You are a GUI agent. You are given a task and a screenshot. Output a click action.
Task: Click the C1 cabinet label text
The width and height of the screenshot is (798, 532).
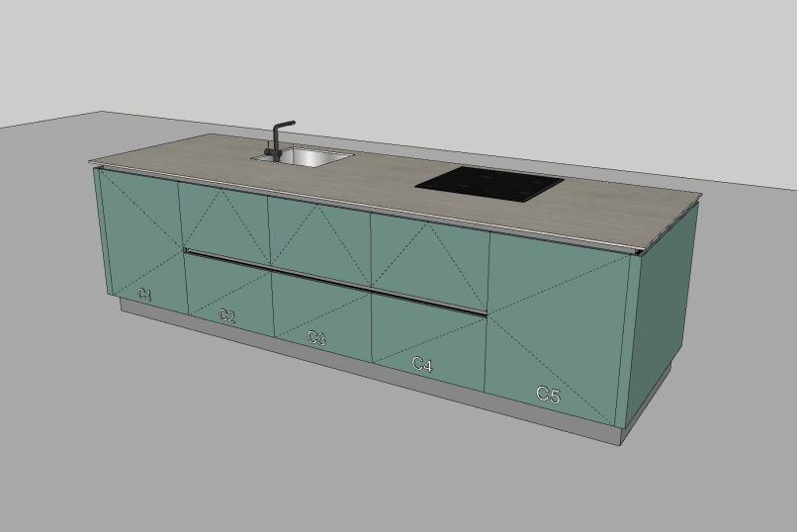click(x=145, y=295)
